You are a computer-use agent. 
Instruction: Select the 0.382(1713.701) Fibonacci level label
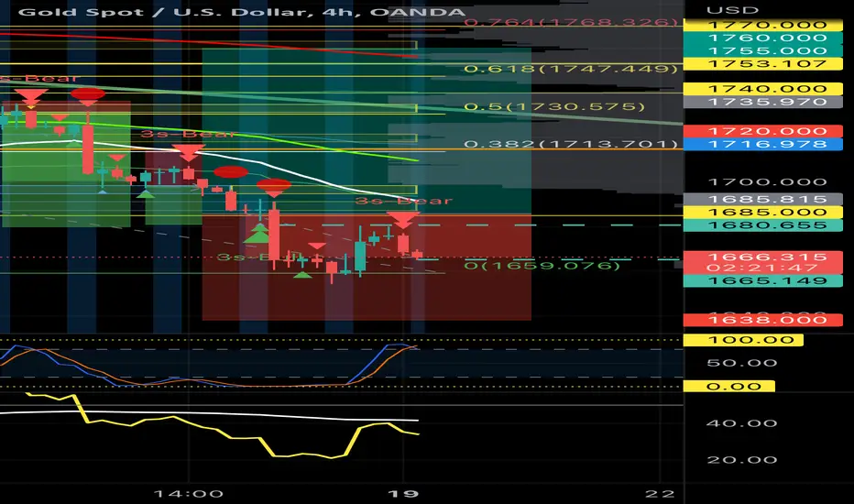pos(571,144)
